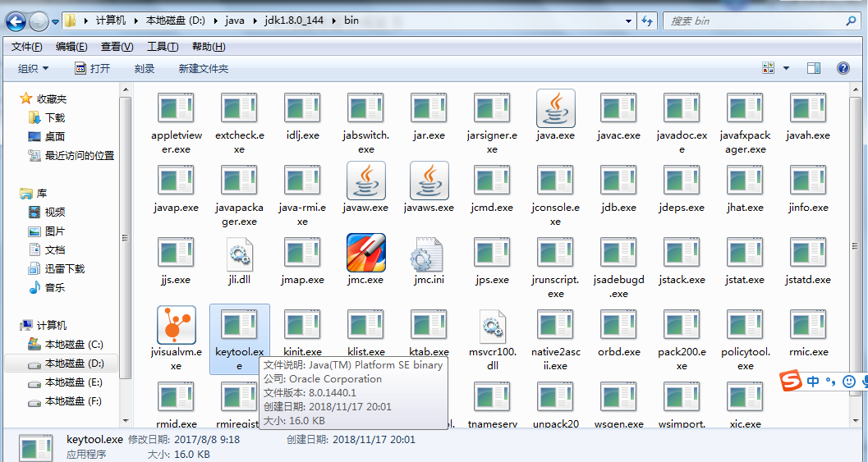
Task: Select 本地磁盘 (F:) in sidebar
Action: [74, 401]
